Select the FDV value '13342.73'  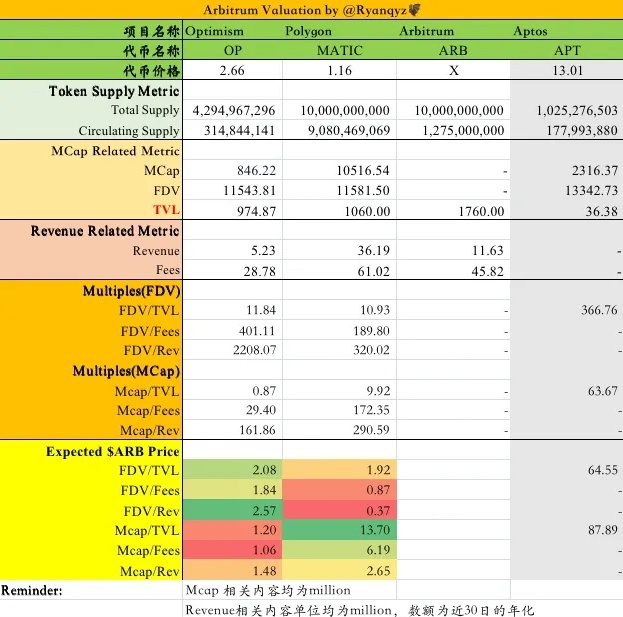pyautogui.click(x=592, y=191)
